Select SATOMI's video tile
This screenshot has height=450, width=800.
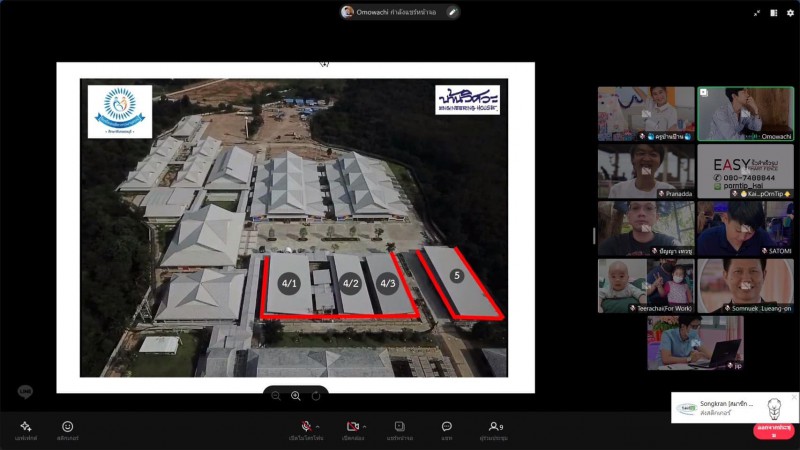pos(745,228)
